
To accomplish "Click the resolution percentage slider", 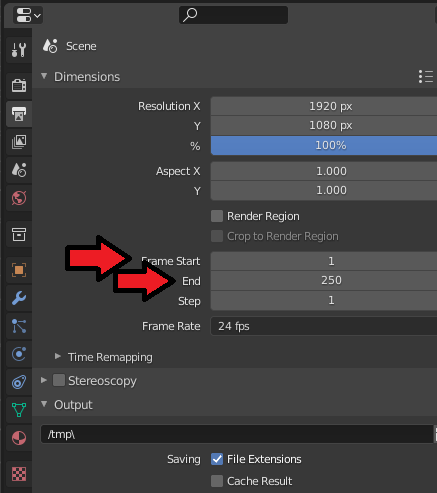I will (324, 145).
